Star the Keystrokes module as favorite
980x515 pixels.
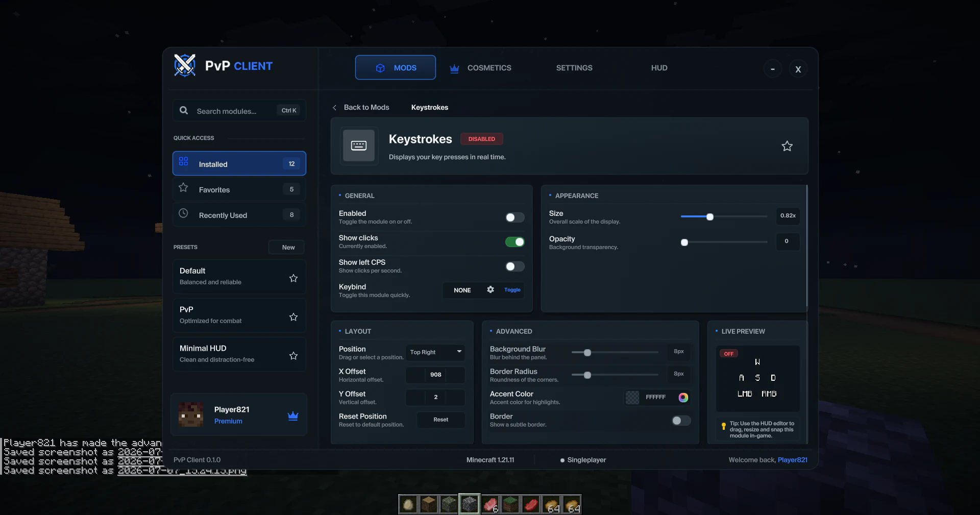[787, 146]
